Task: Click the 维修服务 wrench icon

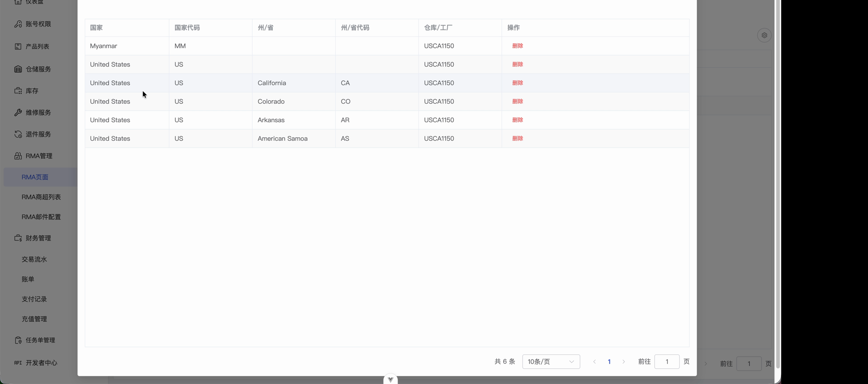Action: point(18,112)
